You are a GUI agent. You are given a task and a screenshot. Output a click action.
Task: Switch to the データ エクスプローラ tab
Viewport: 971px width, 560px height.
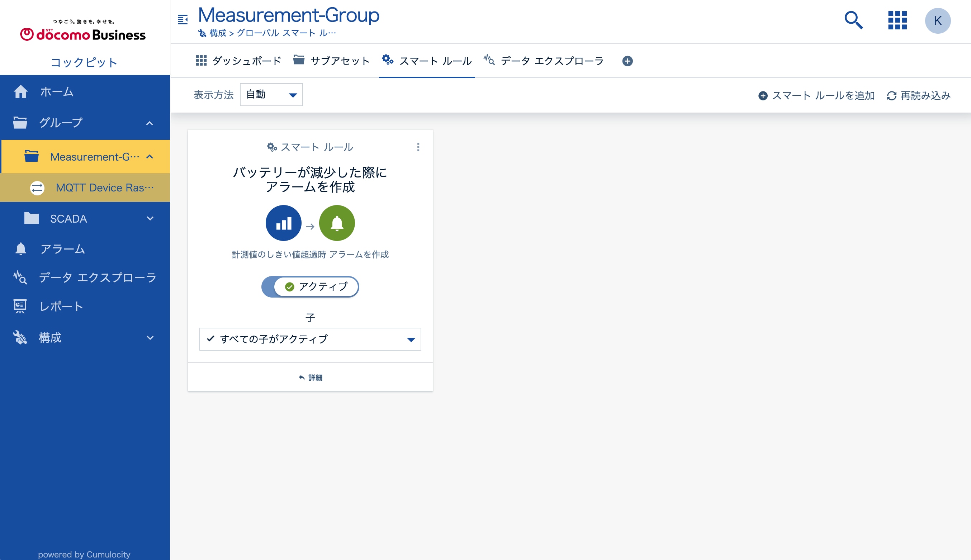544,61
